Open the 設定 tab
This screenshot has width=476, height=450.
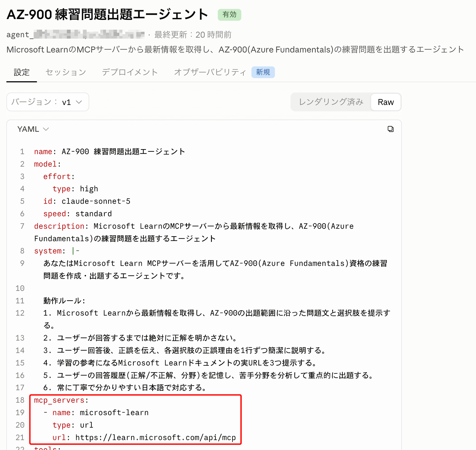point(22,72)
